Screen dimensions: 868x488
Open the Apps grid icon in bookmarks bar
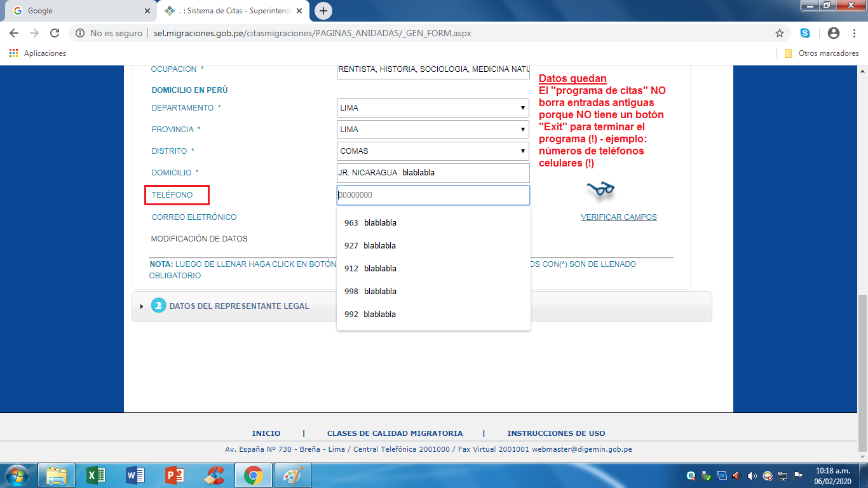pos(13,53)
